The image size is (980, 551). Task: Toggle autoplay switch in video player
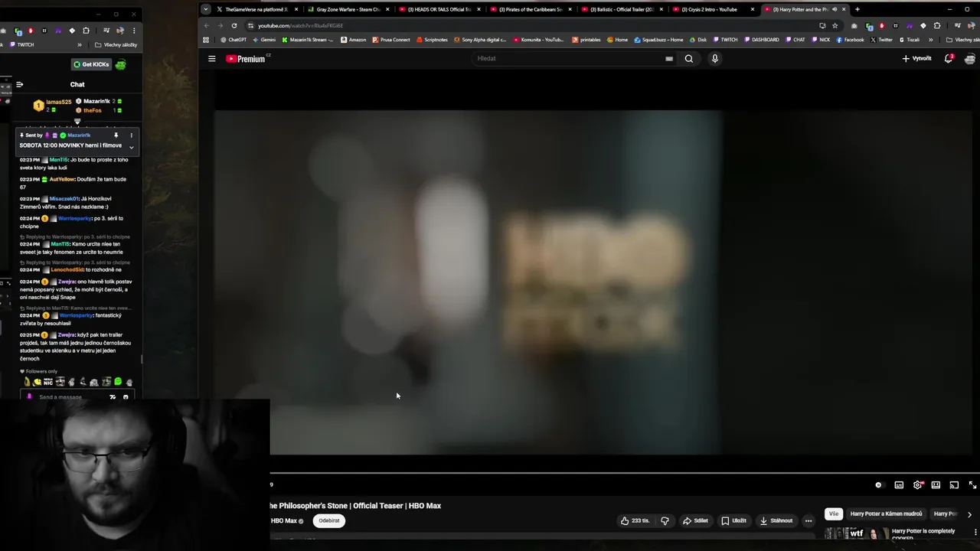(879, 484)
